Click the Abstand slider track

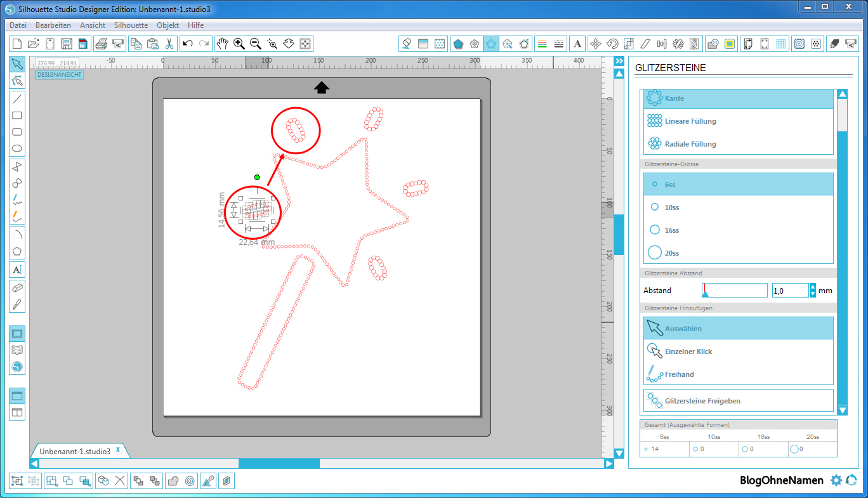[x=735, y=291]
